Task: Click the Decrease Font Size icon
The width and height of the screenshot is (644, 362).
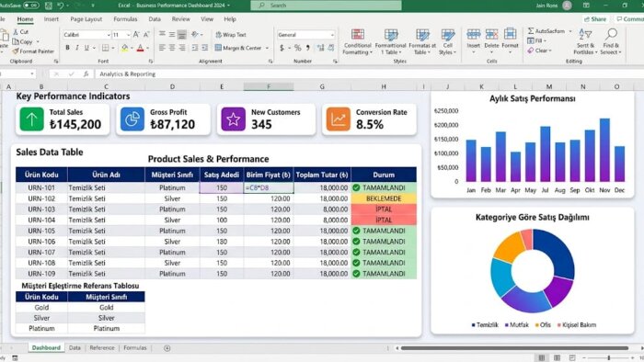Action: [x=146, y=35]
